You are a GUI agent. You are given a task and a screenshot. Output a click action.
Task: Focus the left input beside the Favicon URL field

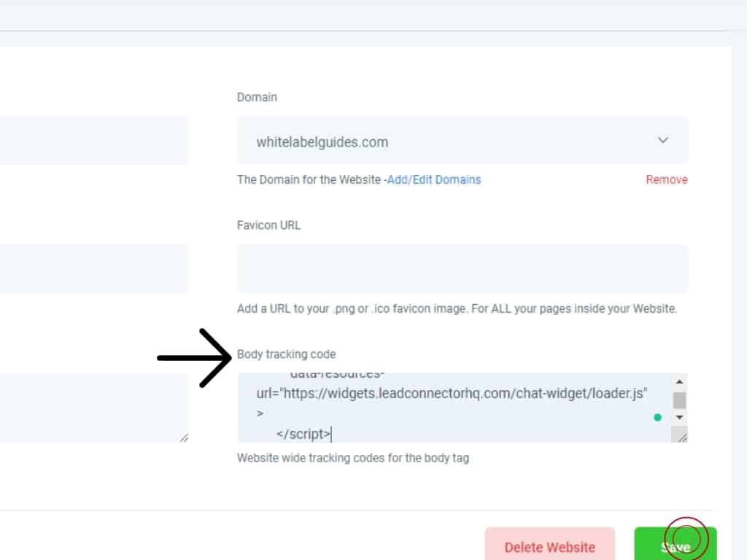point(93,268)
